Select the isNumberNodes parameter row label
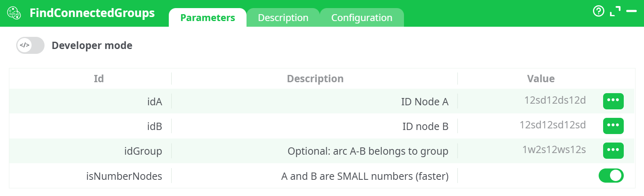The height and width of the screenshot is (196, 644). tap(124, 176)
